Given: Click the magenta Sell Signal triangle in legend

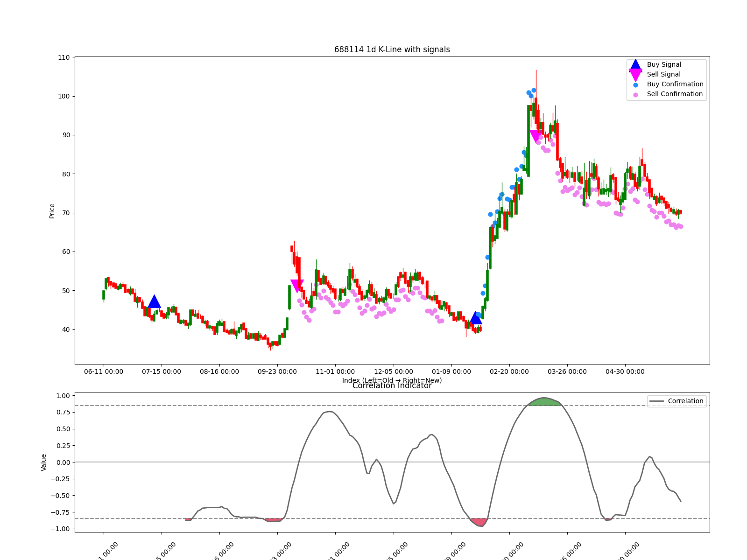Looking at the screenshot, I should (x=635, y=75).
